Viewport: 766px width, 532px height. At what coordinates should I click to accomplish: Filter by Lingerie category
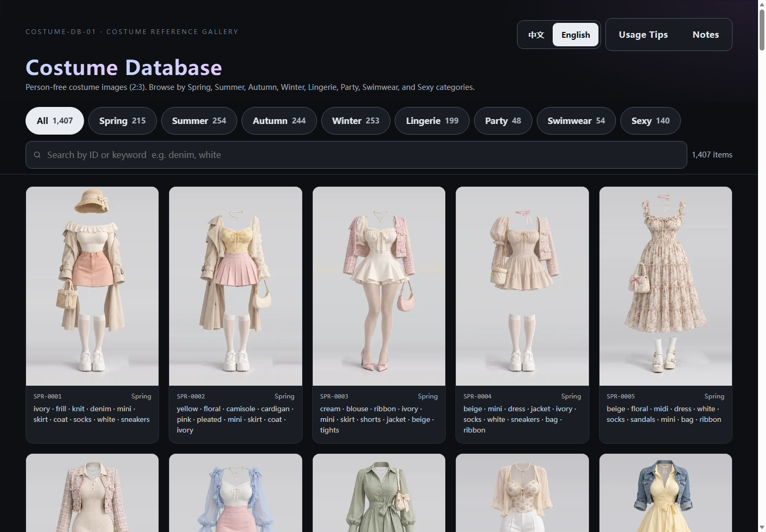(432, 121)
